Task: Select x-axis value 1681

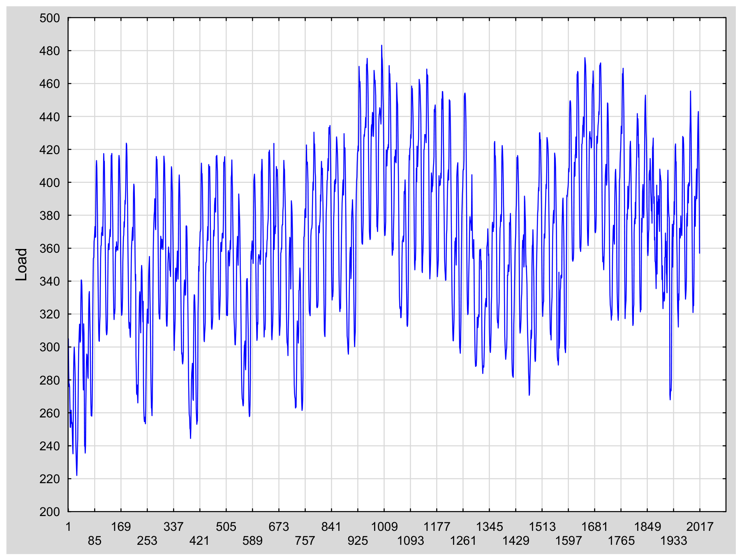Action: click(595, 527)
